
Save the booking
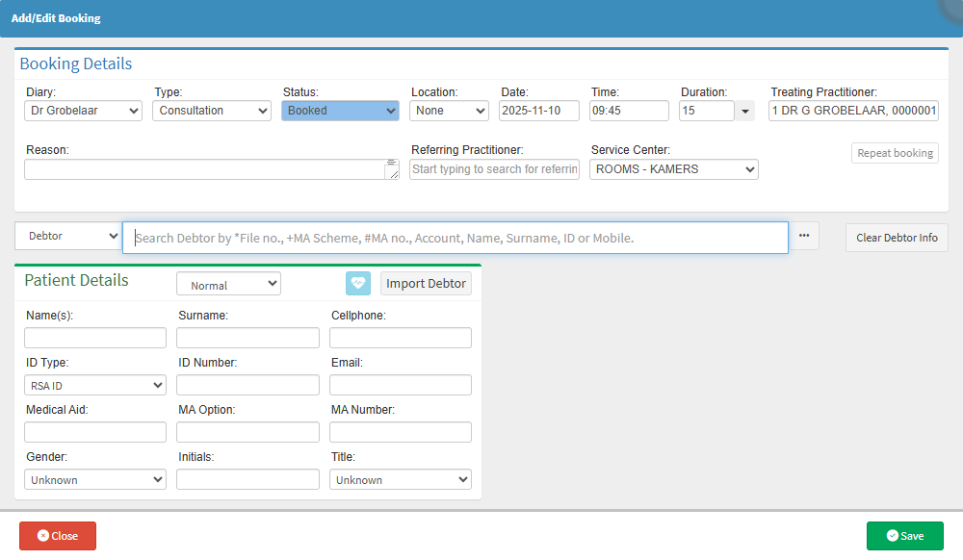click(904, 536)
